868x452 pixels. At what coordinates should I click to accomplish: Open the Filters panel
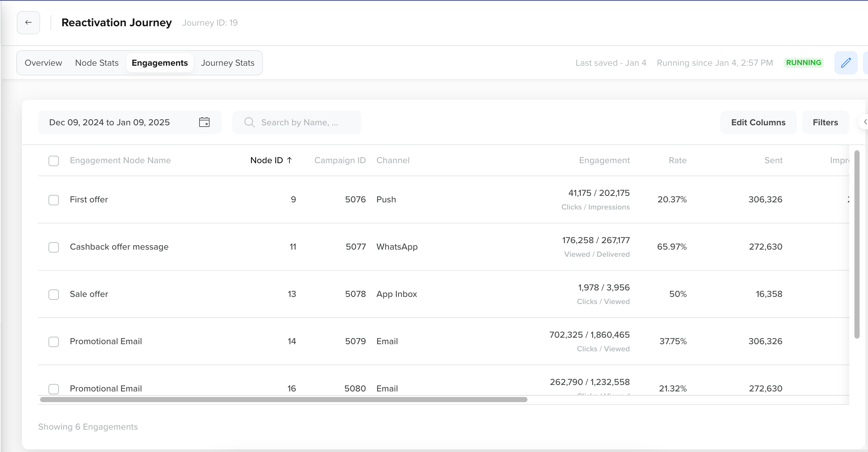click(x=825, y=122)
